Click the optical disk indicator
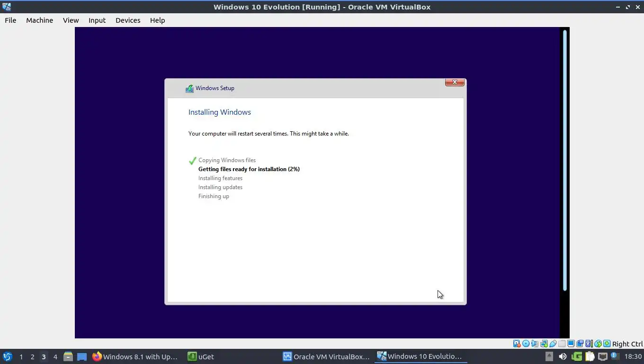The image size is (644, 364). click(526, 344)
